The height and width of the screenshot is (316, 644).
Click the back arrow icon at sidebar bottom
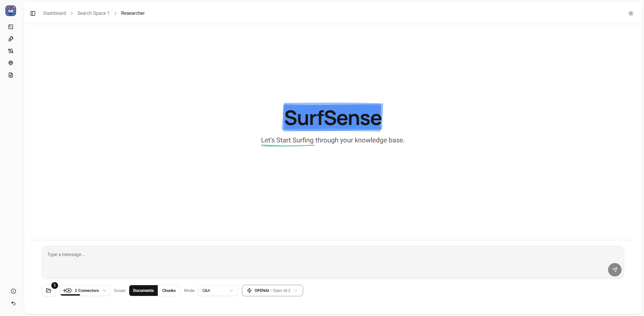coord(13,303)
